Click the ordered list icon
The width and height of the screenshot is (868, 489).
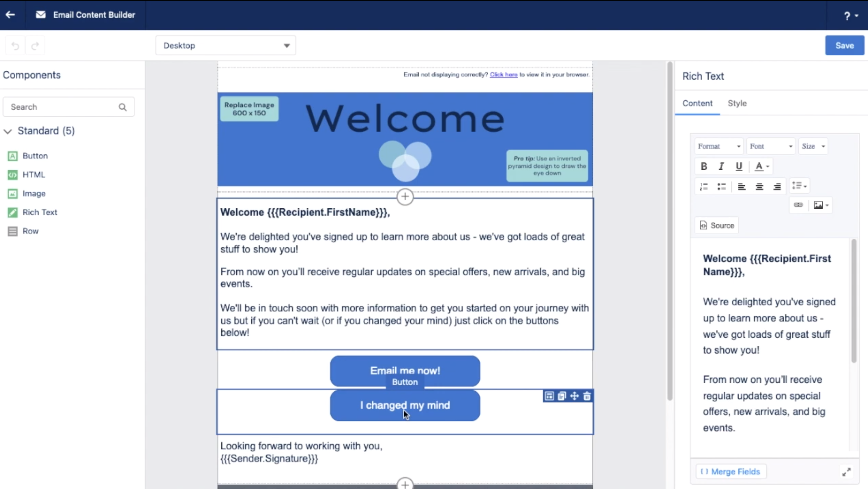pos(704,186)
